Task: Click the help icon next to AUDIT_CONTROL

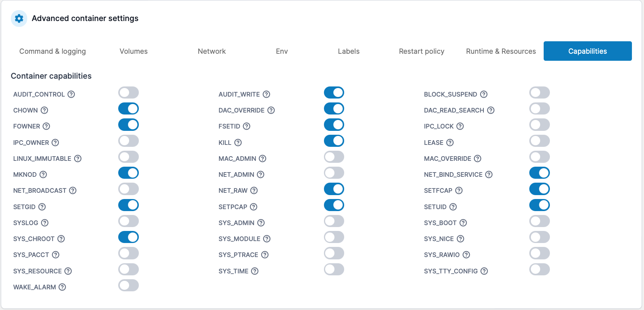Action: (x=72, y=94)
